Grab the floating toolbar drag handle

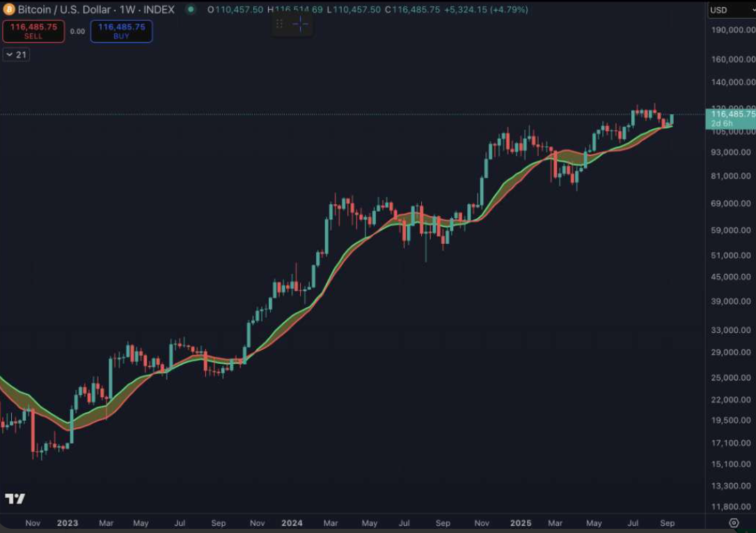pos(280,24)
